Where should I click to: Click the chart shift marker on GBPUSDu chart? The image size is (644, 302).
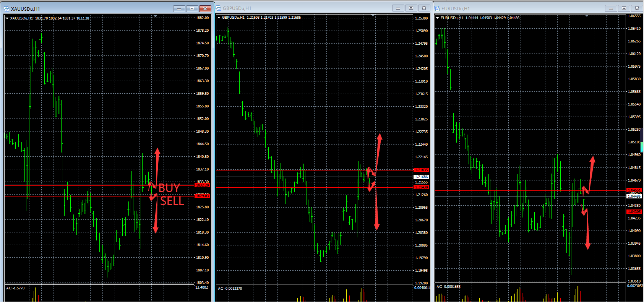[373, 16]
